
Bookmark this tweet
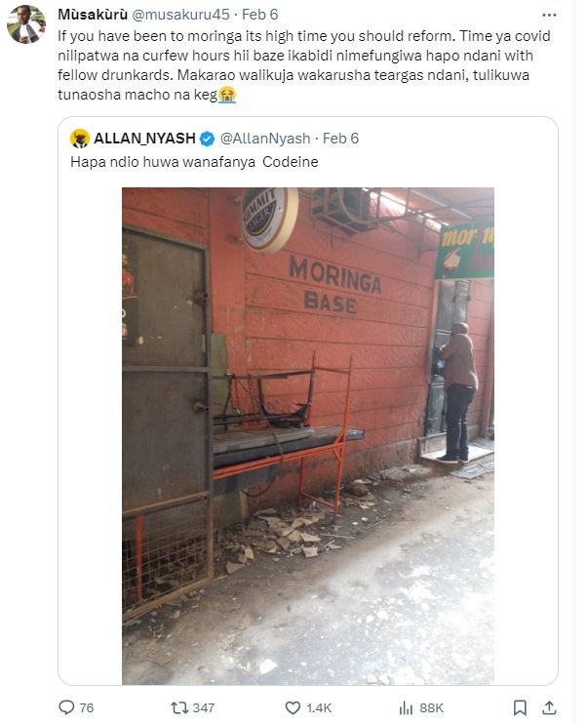coord(520,707)
